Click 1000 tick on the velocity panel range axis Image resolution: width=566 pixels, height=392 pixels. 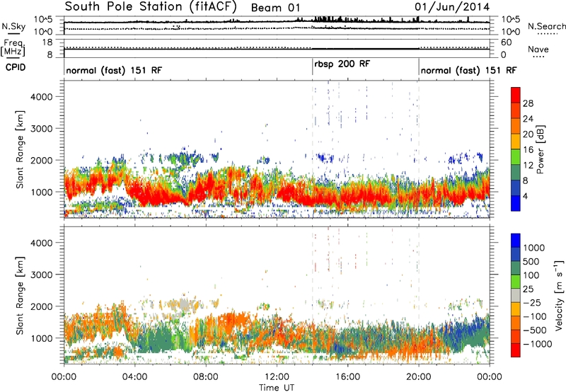(42, 338)
